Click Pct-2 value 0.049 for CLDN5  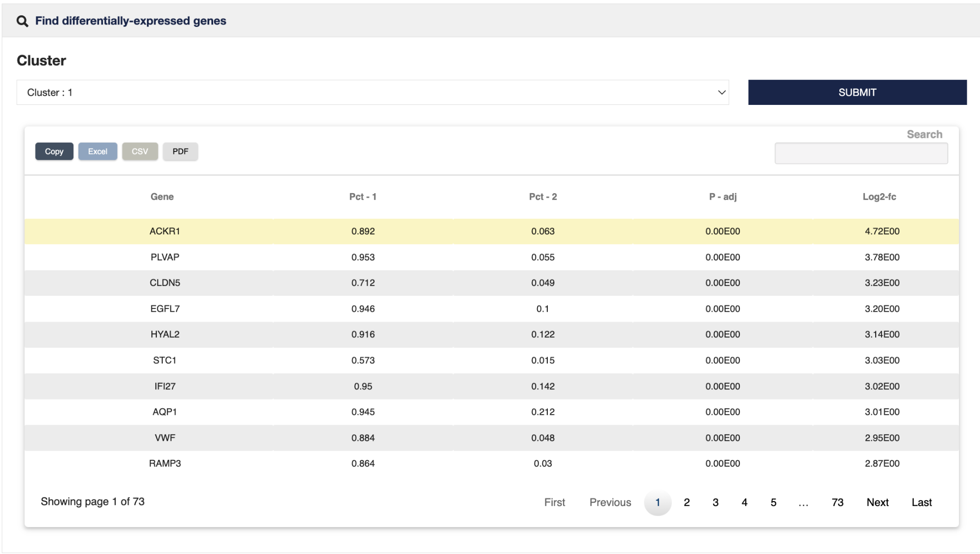pos(543,283)
